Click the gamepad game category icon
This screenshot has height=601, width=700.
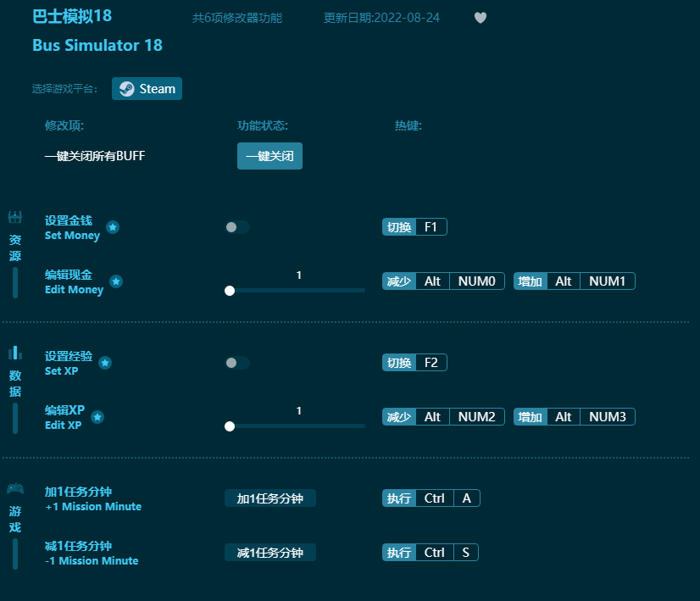14,488
